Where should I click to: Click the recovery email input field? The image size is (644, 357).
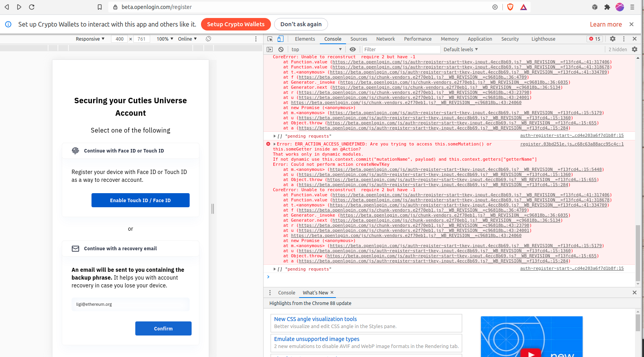(x=130, y=305)
